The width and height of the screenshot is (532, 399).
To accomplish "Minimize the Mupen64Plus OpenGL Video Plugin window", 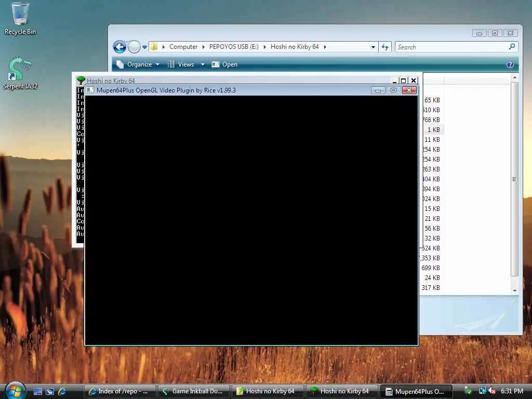I will (378, 90).
